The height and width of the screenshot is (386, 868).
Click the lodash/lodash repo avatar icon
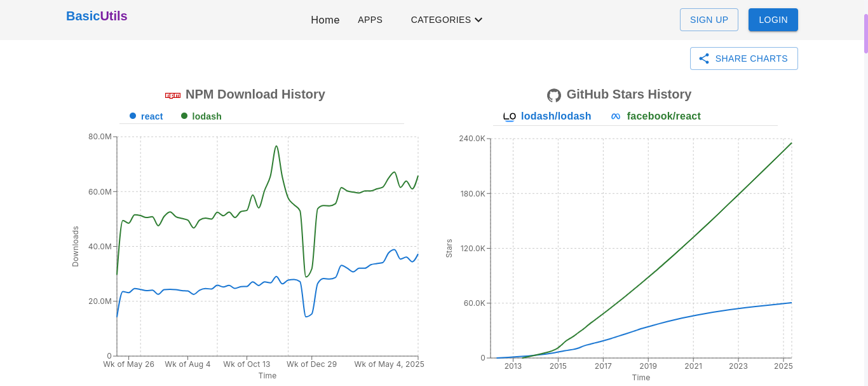[510, 116]
